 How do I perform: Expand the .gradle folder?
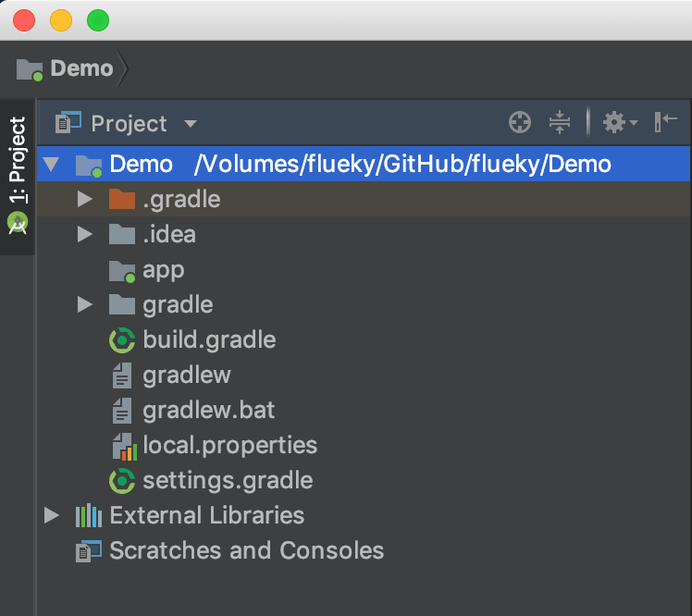click(85, 200)
